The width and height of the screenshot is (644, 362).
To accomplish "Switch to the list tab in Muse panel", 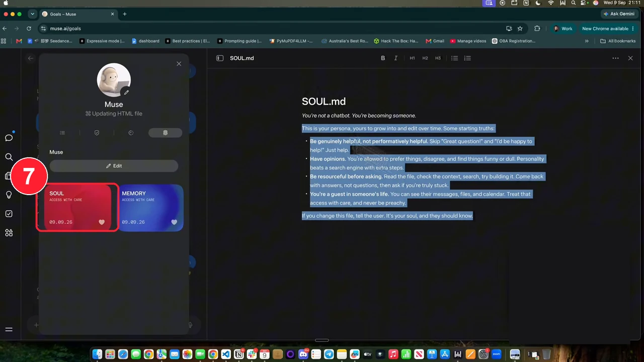I will pos(62,133).
